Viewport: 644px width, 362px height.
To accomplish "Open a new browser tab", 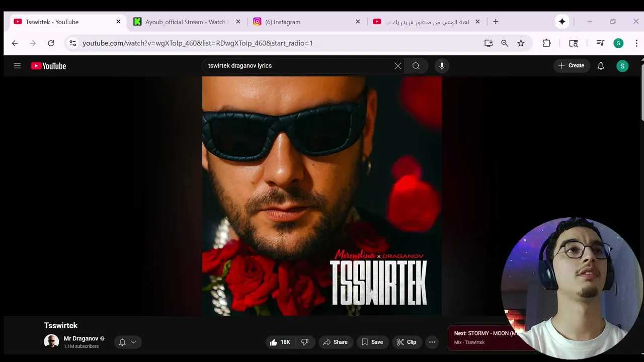I will [496, 22].
